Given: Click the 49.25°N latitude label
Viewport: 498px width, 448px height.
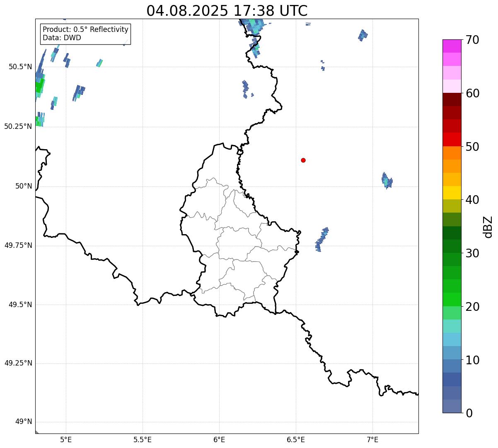Looking at the screenshot, I should (18, 363).
